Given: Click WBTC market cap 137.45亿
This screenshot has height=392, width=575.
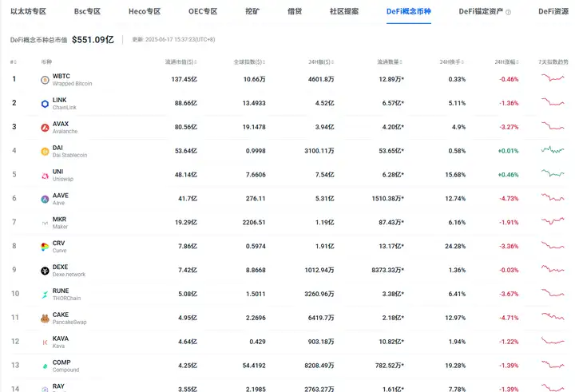Looking at the screenshot, I should click(x=184, y=79).
